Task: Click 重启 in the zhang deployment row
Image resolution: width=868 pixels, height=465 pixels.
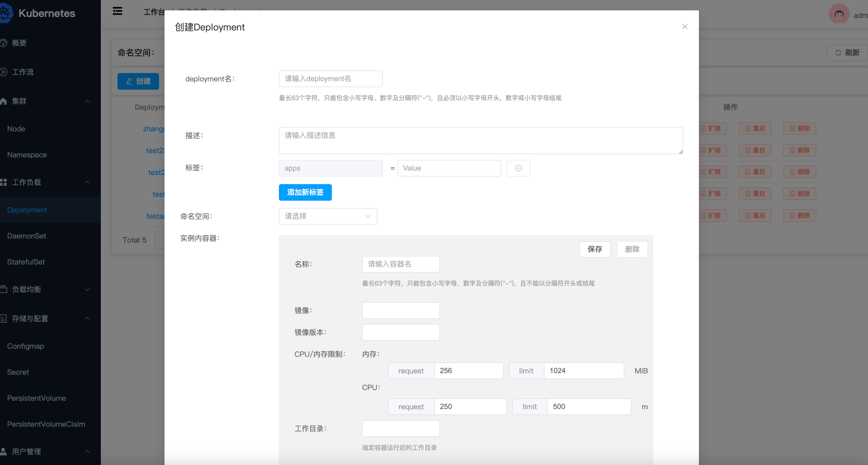Action: pos(755,128)
